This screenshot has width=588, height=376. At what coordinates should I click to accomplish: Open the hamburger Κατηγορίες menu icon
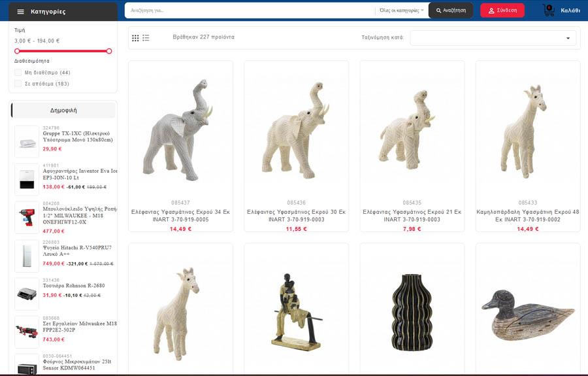[21, 12]
